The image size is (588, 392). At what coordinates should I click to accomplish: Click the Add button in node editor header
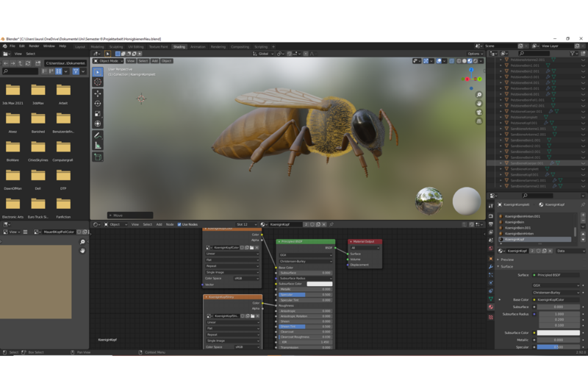159,224
